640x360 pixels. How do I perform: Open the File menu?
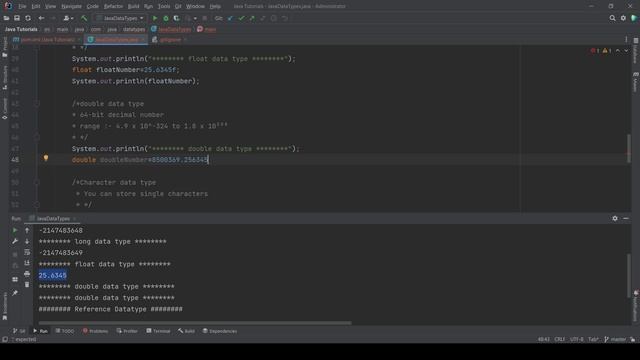pos(22,7)
